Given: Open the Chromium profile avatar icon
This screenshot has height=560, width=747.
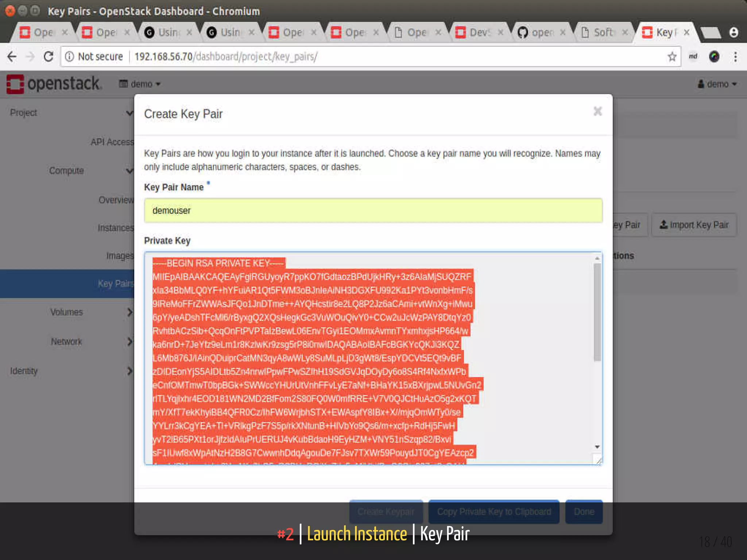Looking at the screenshot, I should click(734, 32).
